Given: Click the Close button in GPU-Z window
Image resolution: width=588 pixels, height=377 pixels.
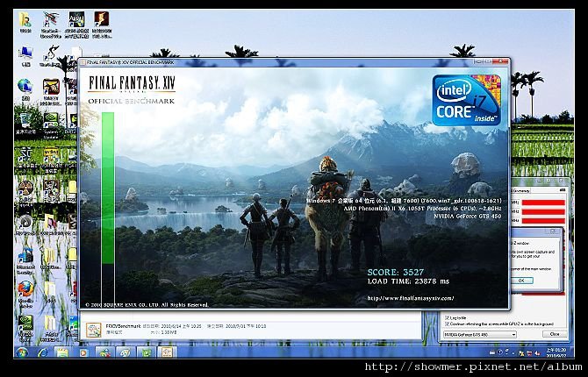Looking at the screenshot, I should pyautogui.click(x=555, y=334).
